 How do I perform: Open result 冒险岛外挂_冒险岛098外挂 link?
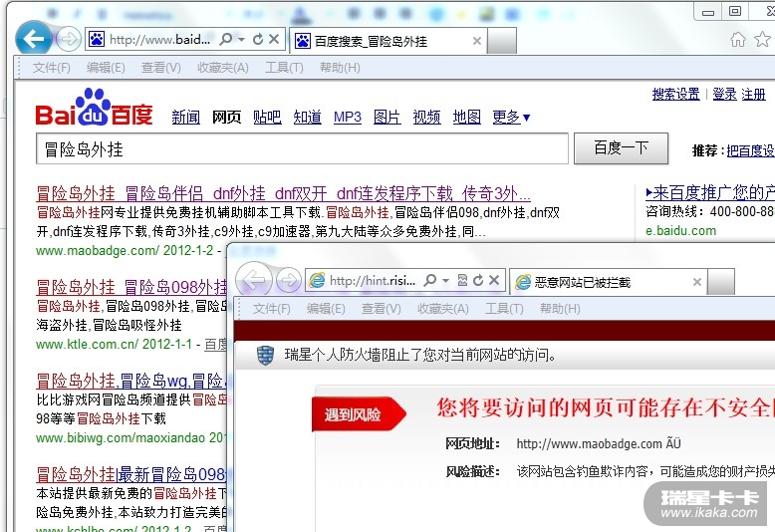[x=131, y=287]
